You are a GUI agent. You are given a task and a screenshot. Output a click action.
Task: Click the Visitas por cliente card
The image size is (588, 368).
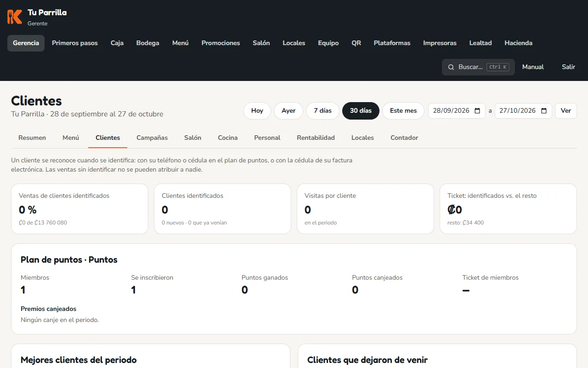pos(365,209)
